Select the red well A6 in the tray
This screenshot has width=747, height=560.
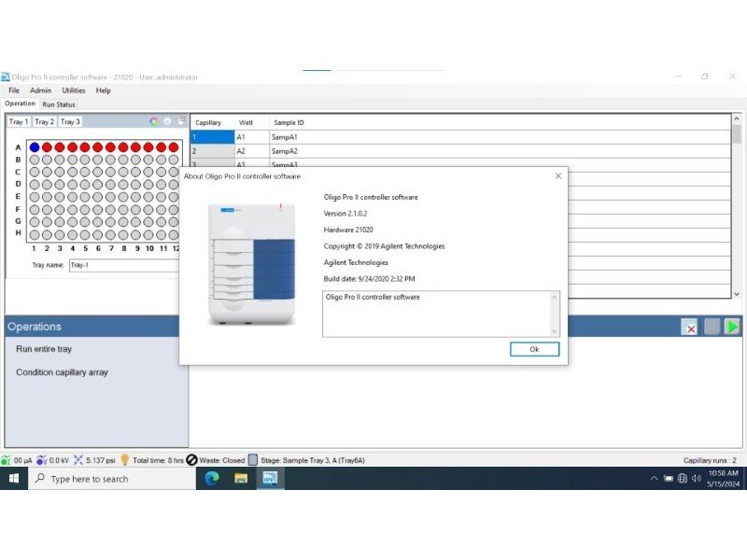98,147
